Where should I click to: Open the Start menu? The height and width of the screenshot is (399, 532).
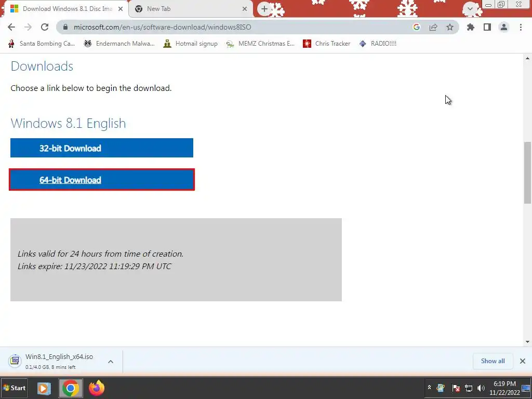tap(14, 388)
